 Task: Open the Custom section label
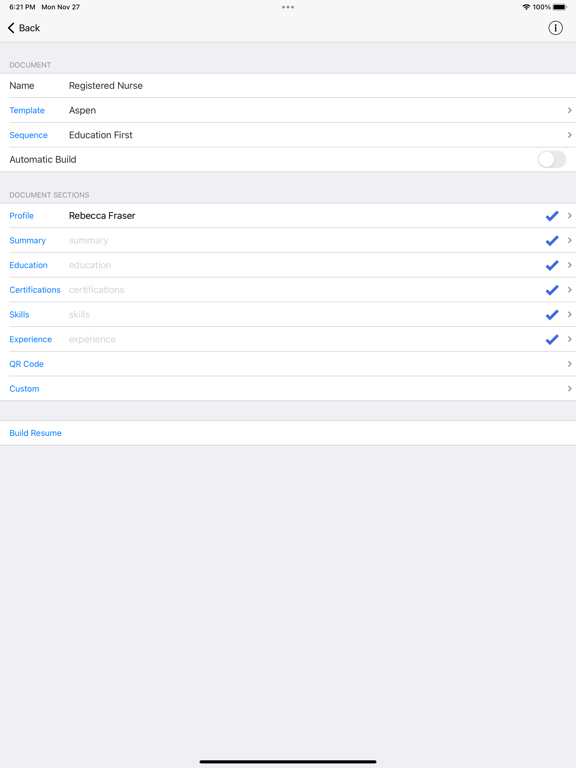coord(24,388)
